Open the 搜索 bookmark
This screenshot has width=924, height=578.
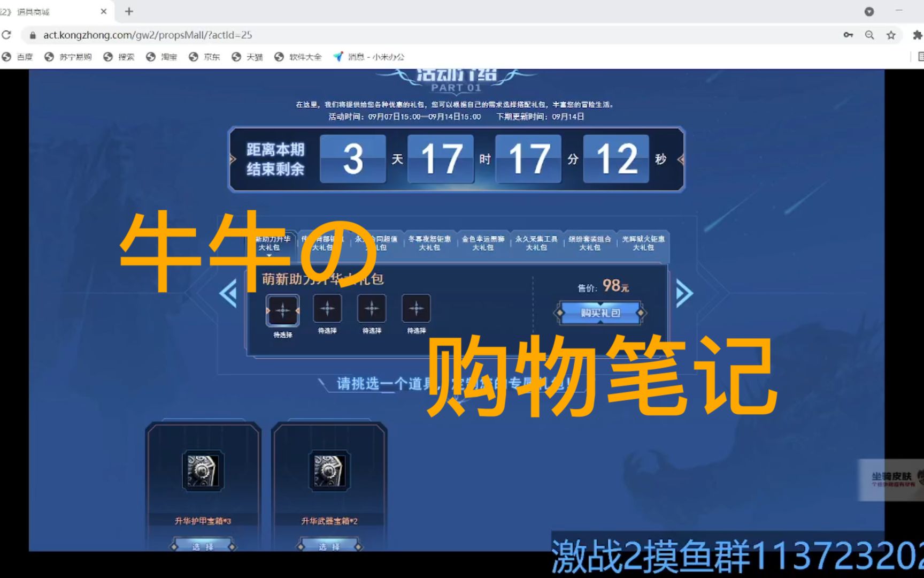click(119, 57)
